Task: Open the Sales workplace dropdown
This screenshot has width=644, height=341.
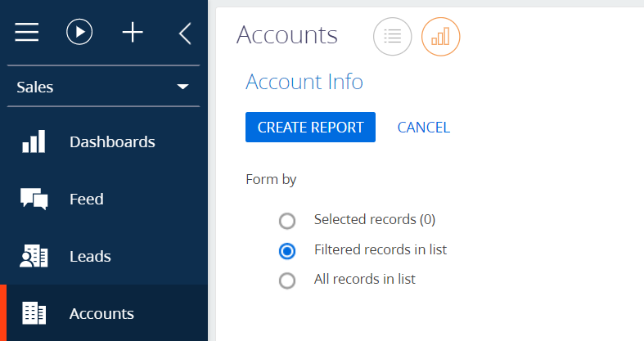Action: tap(103, 87)
